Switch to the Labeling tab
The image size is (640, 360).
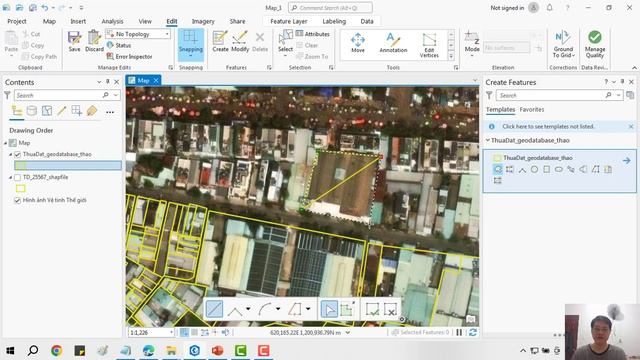334,21
